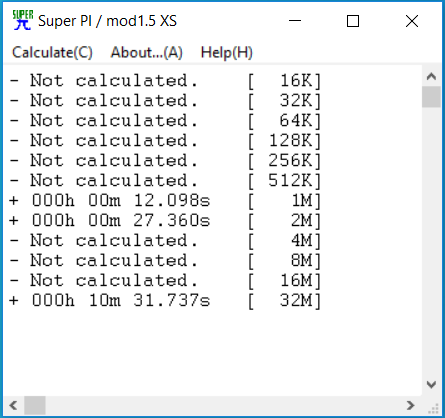
Task: Click the Super PI app icon in title bar
Action: [x=23, y=20]
